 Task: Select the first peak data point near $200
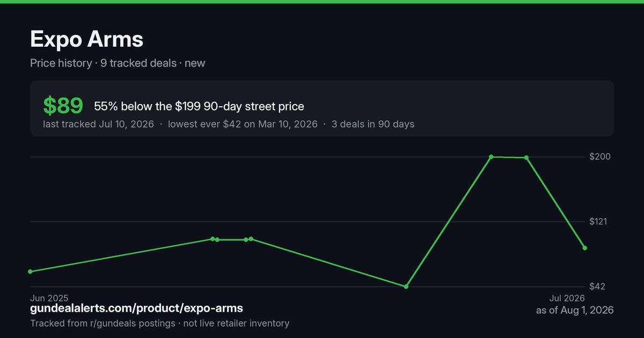pyautogui.click(x=491, y=157)
